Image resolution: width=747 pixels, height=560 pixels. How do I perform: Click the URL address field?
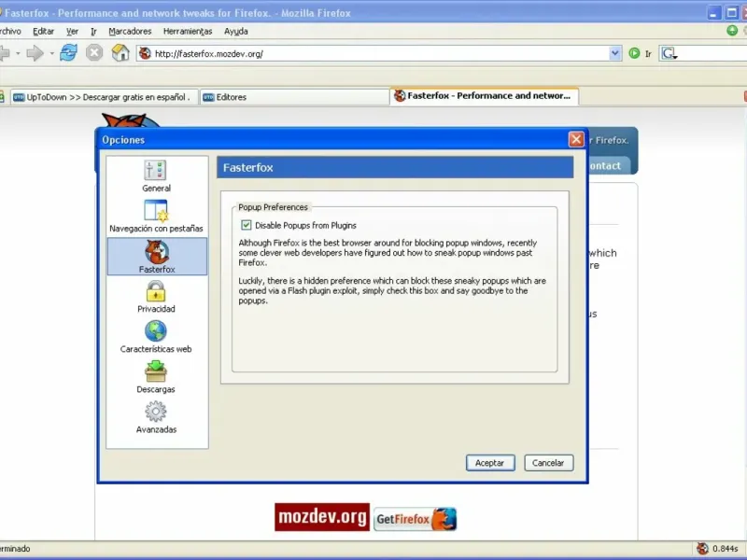point(379,53)
